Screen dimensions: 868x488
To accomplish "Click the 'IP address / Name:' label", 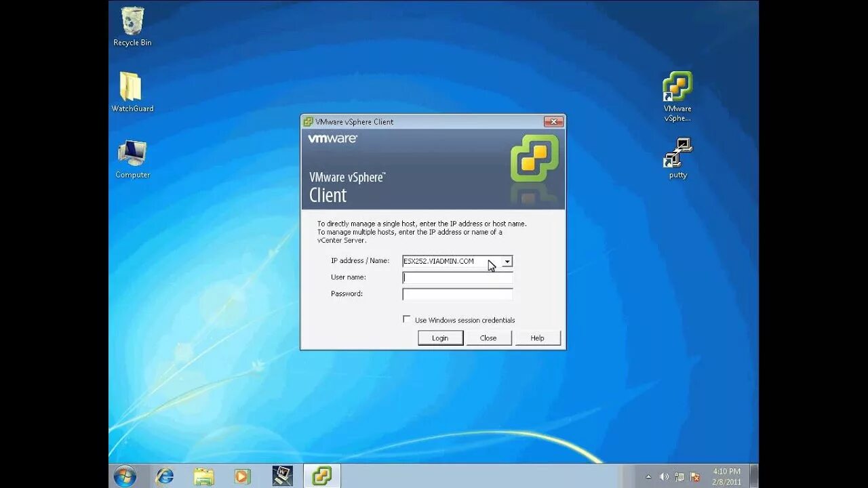I will point(360,261).
